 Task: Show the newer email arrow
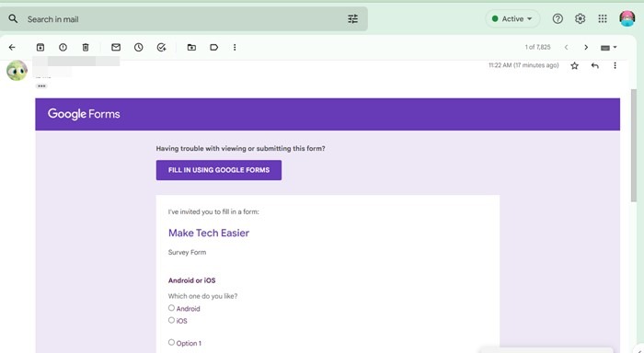click(566, 47)
